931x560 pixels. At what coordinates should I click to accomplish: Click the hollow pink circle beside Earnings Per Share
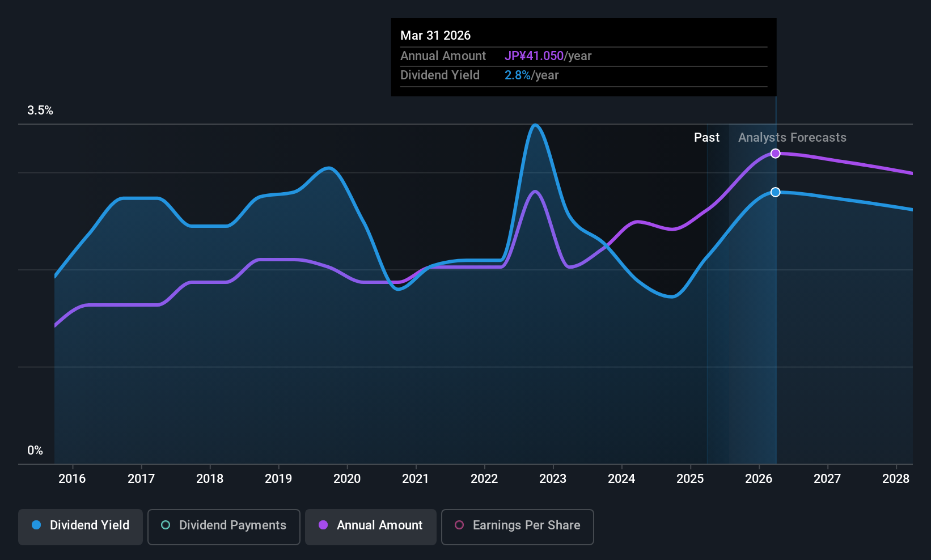[x=459, y=525]
